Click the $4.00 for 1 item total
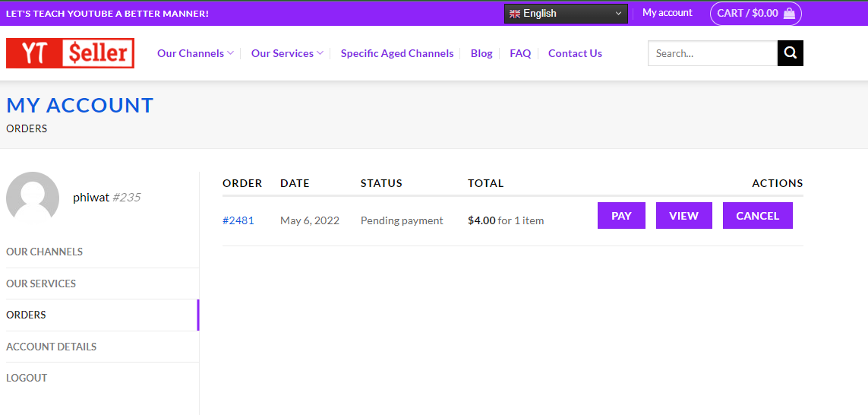The image size is (868, 415). [x=506, y=220]
